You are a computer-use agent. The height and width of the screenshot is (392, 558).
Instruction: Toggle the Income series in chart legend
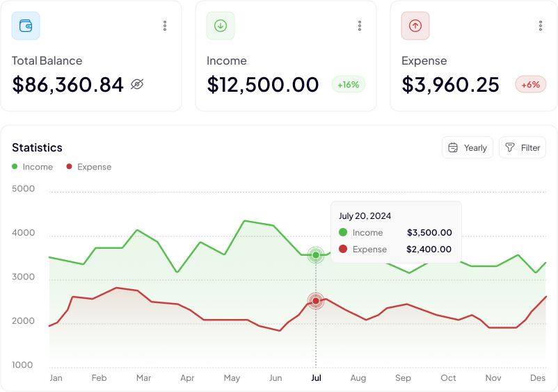tap(33, 167)
